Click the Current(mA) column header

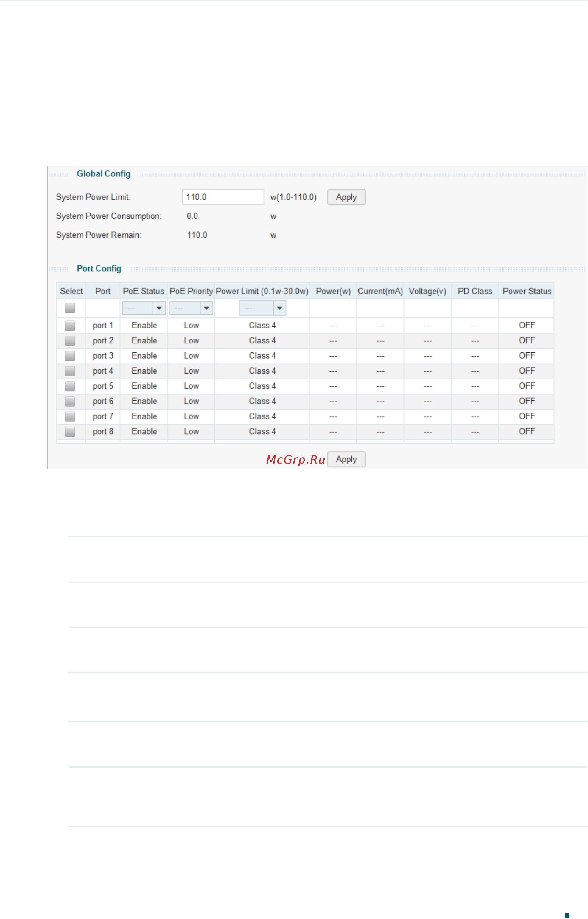click(380, 291)
